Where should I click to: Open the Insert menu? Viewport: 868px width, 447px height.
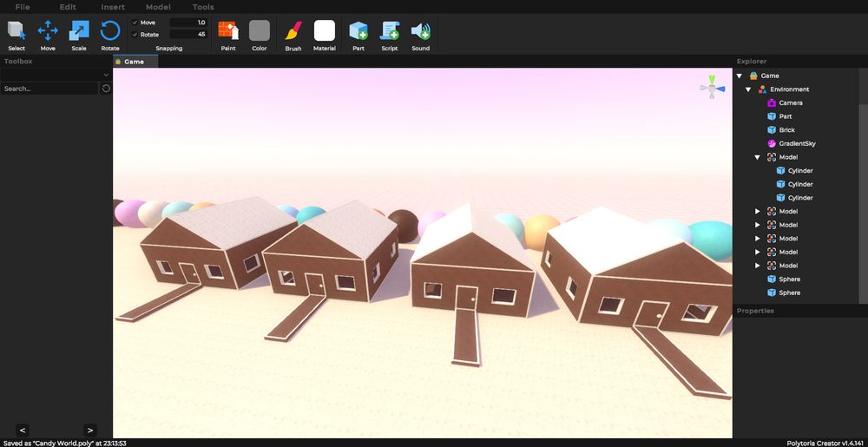pyautogui.click(x=113, y=7)
